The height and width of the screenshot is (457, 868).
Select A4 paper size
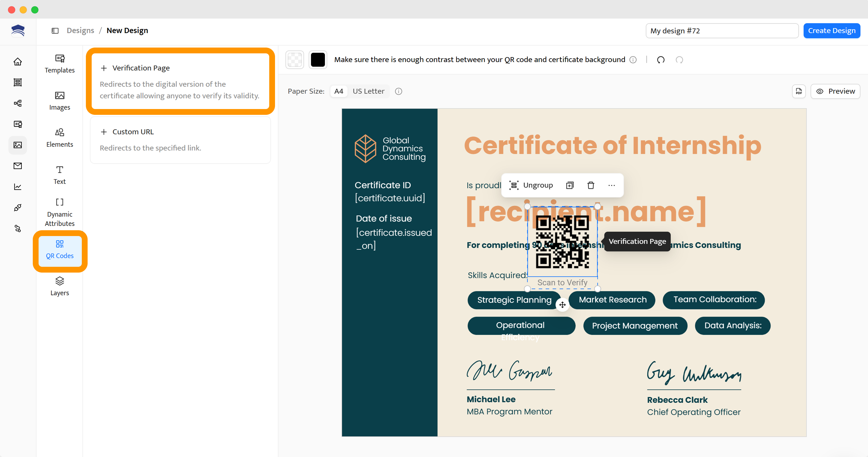(339, 91)
